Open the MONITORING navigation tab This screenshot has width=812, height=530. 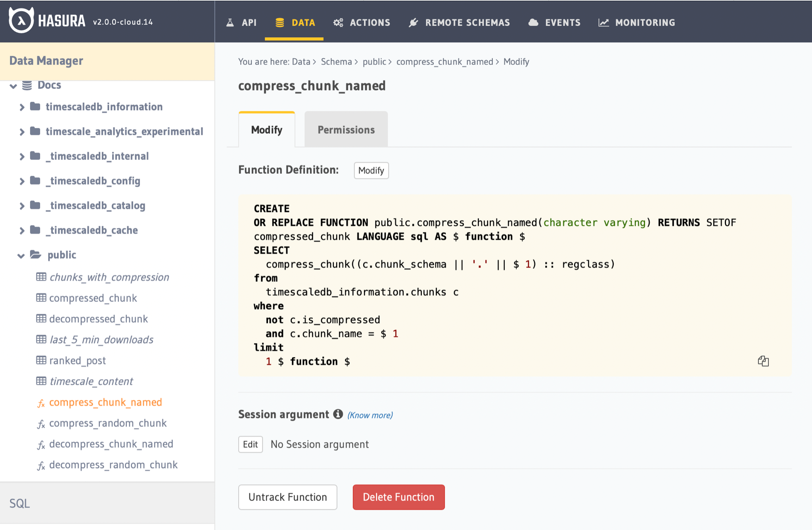(637, 23)
